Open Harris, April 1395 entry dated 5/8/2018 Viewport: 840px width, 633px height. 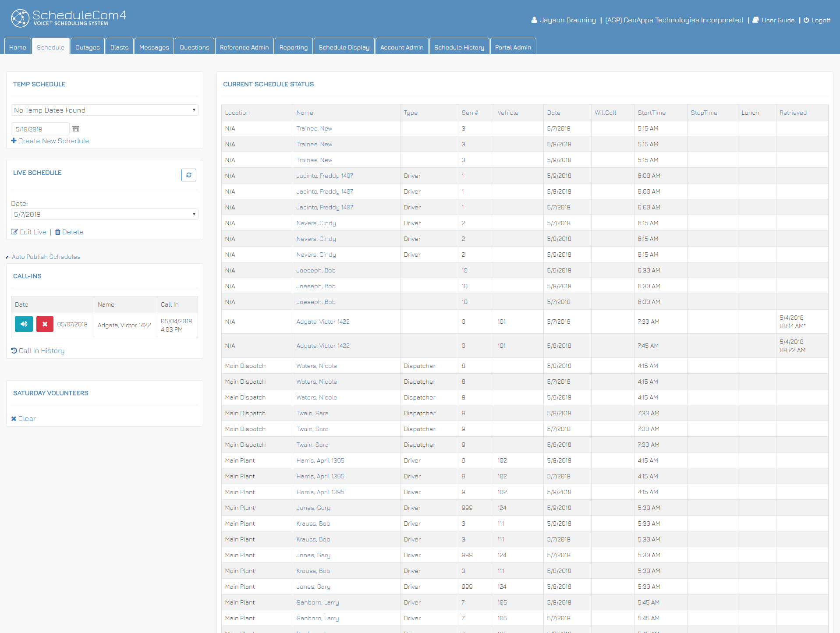[x=320, y=460]
